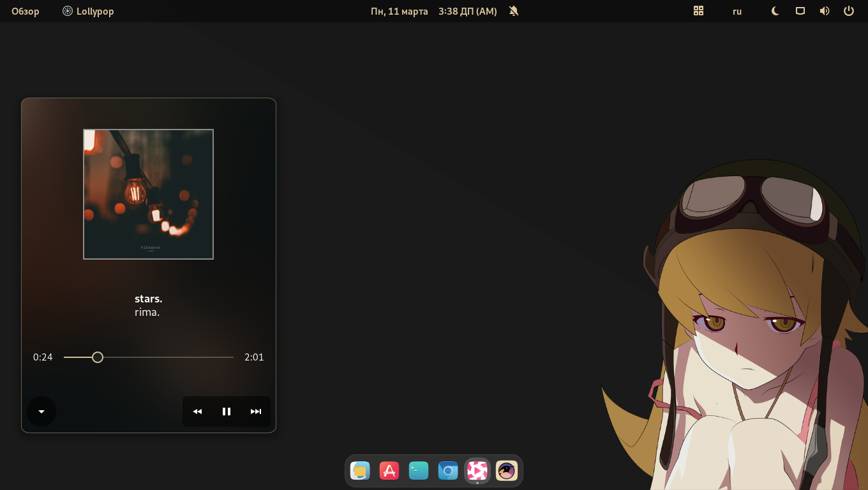Click the four-squares grid icon in top bar
This screenshot has height=490, width=868.
[698, 11]
